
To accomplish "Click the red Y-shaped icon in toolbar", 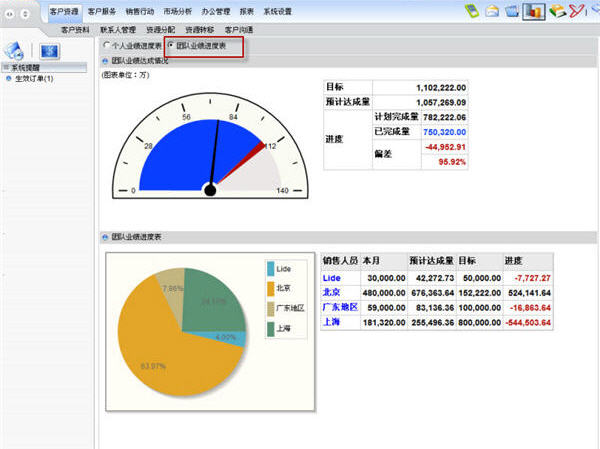I will 576,11.
